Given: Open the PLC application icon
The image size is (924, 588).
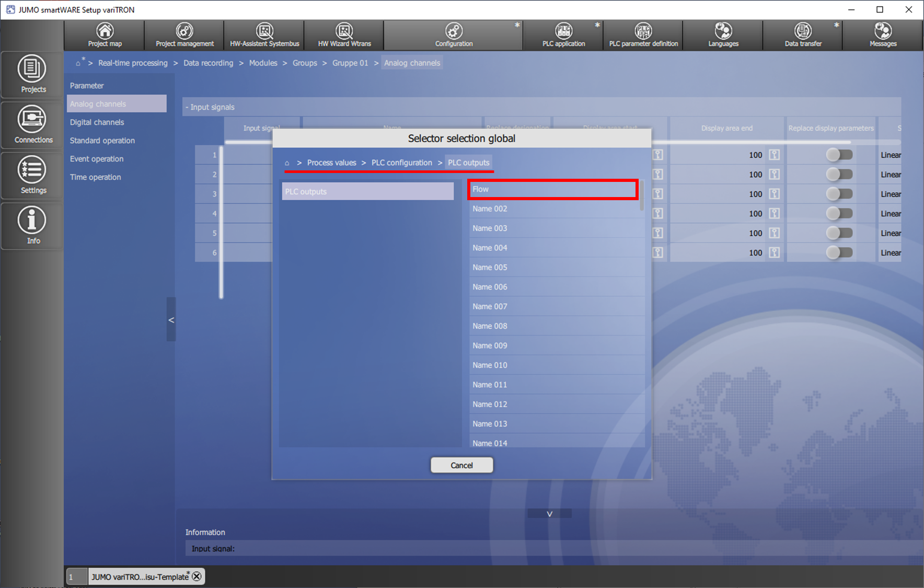Looking at the screenshot, I should tap(563, 35).
